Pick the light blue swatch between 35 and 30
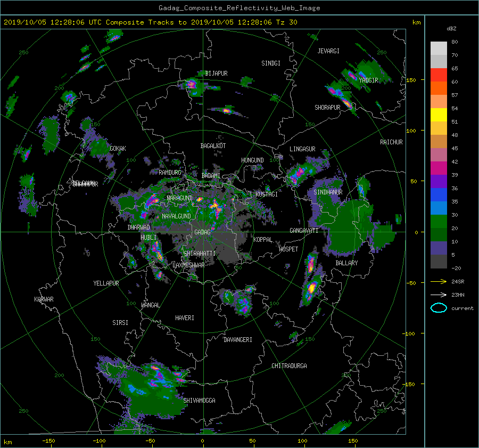 [x=439, y=208]
